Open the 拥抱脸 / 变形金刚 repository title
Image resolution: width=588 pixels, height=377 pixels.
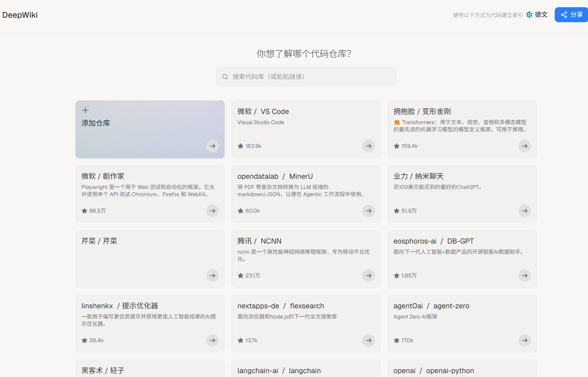[x=422, y=112]
